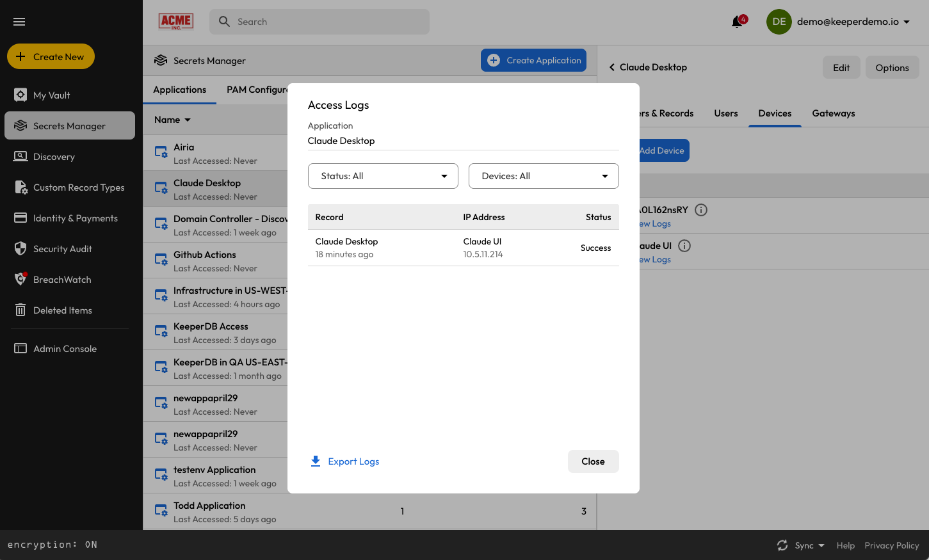Screen dimensions: 929x560
Task: Click the Security Audit shield icon
Action: click(20, 249)
